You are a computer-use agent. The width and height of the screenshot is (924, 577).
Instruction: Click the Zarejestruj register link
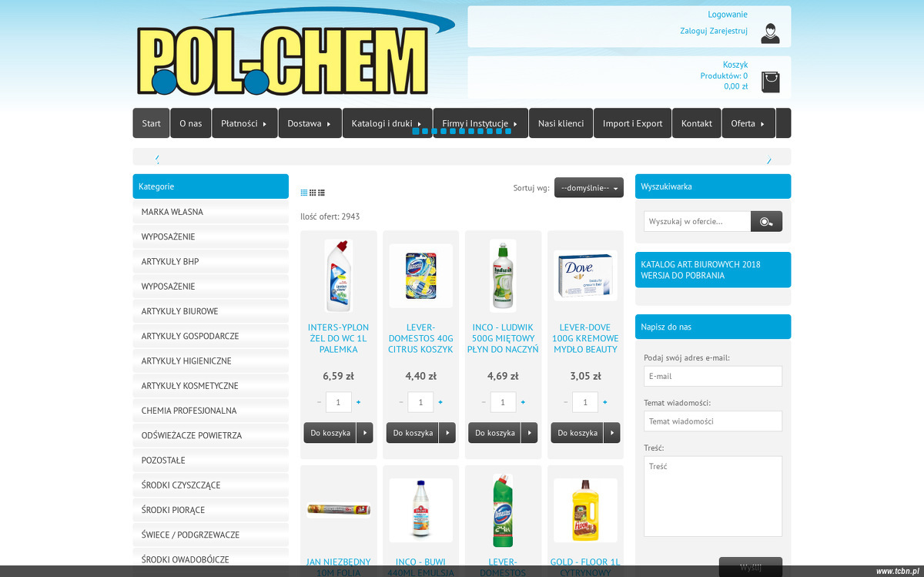[729, 31]
